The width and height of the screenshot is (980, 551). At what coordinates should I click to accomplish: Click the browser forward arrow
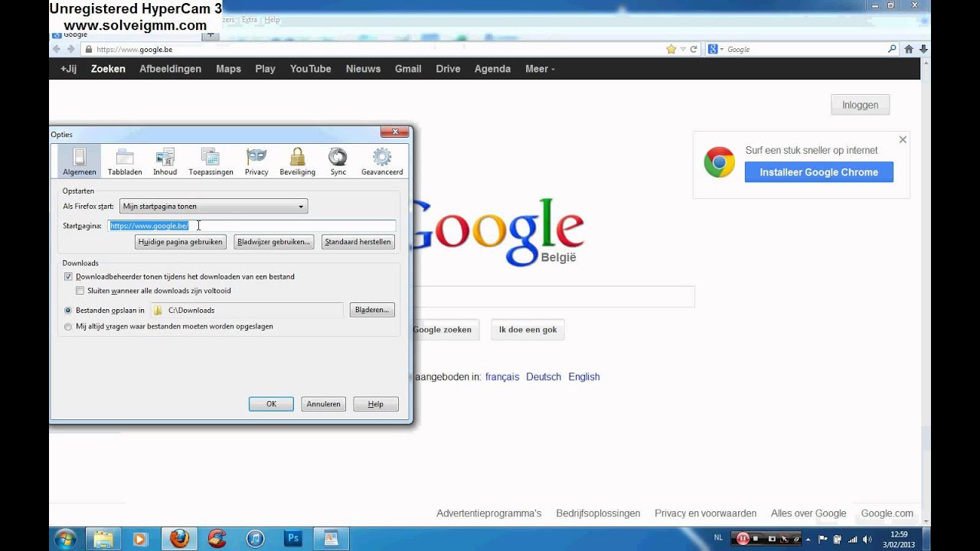[71, 49]
